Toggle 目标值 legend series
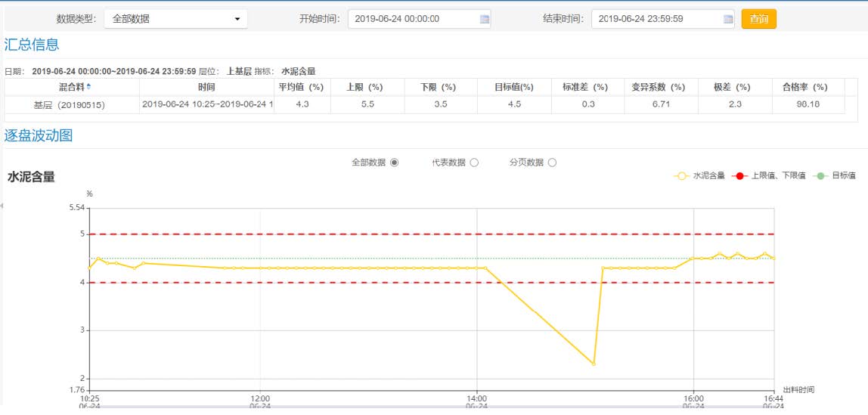 pos(834,176)
